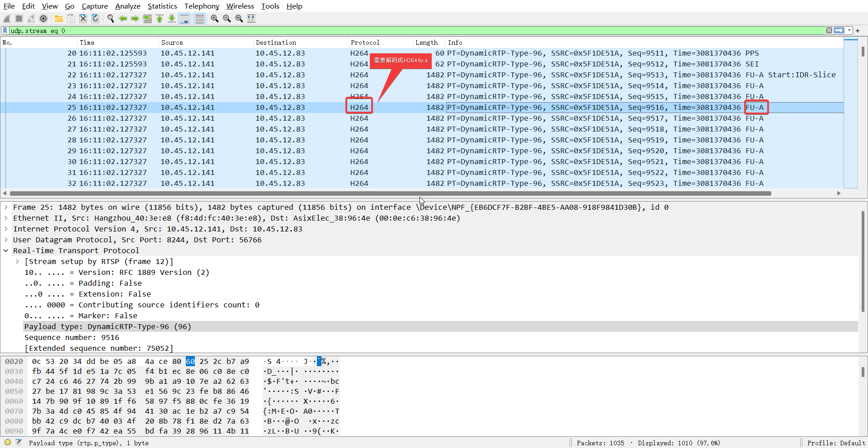Open the View menu
This screenshot has width=868, height=448.
(50, 6)
